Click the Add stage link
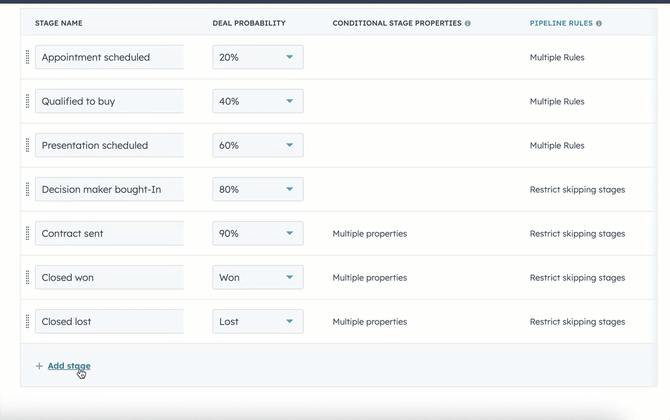Screen dimensions: 670x420 tap(68, 366)
